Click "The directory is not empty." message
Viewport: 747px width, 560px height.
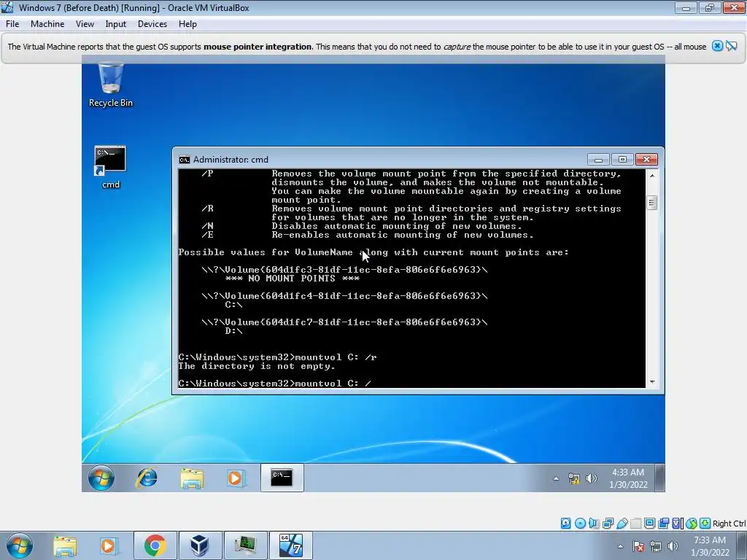(x=257, y=366)
